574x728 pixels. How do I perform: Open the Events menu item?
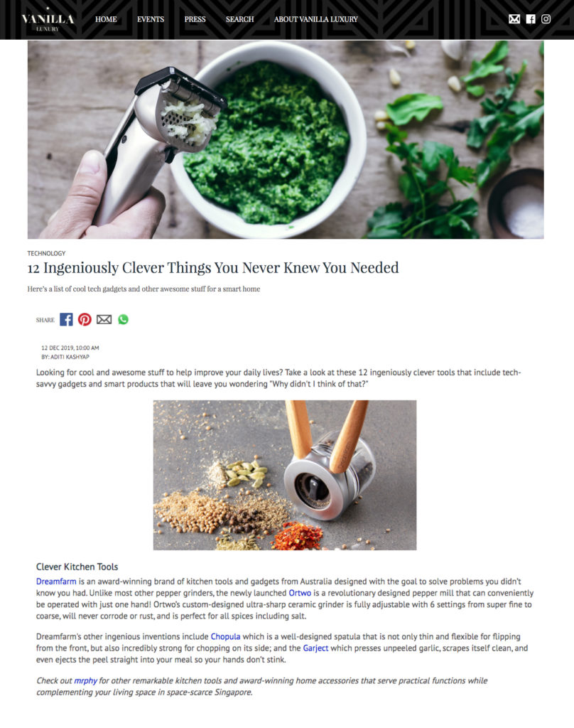(151, 19)
